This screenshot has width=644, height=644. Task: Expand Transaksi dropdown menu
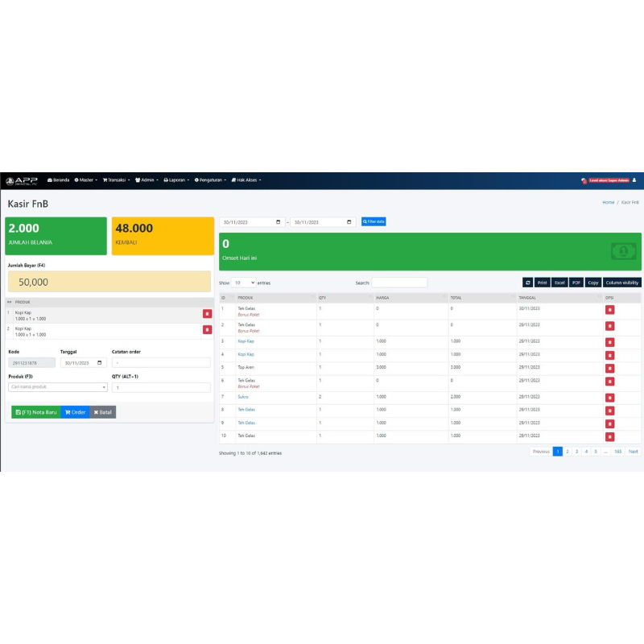click(116, 180)
